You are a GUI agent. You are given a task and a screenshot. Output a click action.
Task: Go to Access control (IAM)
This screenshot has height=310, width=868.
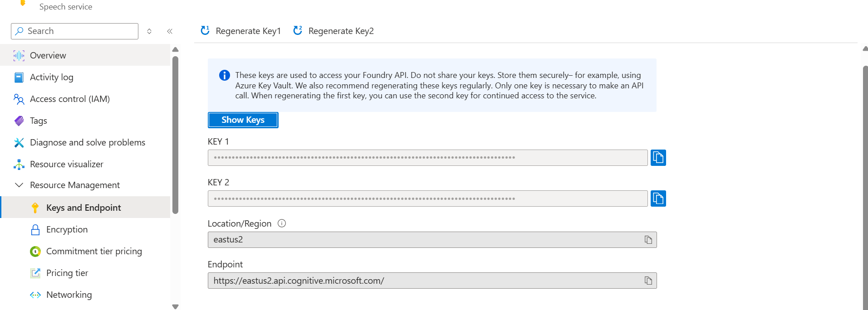click(69, 99)
